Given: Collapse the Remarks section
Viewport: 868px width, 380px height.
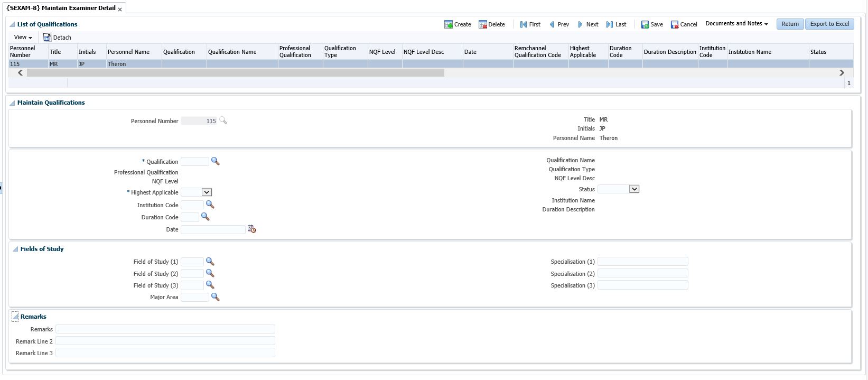Looking at the screenshot, I should coord(15,317).
